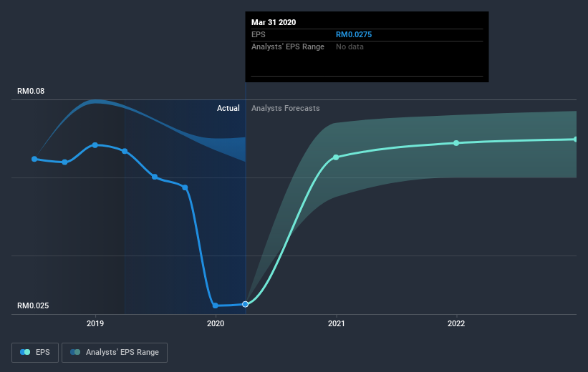
Task: Click the EPS legend color dot icon
Action: click(x=26, y=352)
